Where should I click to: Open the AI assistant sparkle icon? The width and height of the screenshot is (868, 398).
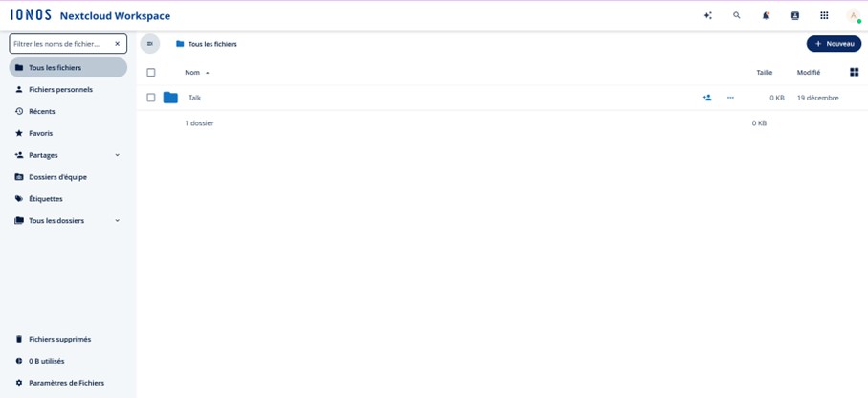(x=707, y=15)
